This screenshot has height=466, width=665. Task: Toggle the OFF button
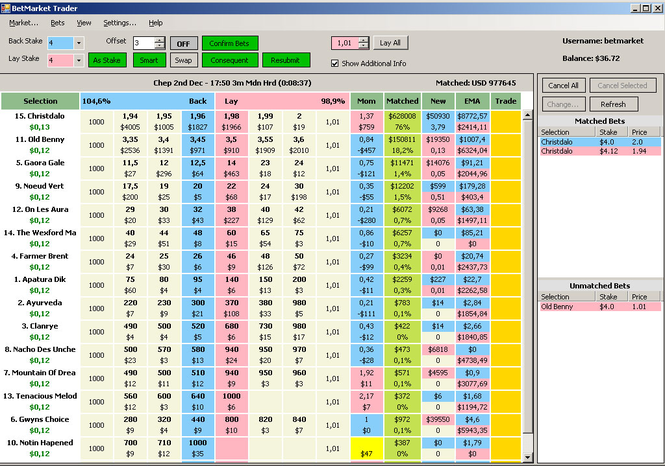184,43
